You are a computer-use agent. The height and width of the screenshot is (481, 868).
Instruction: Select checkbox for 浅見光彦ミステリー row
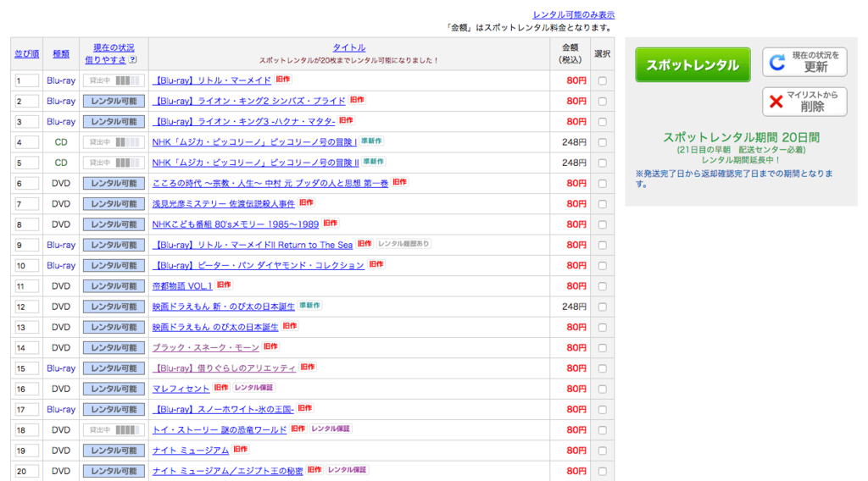pyautogui.click(x=603, y=204)
